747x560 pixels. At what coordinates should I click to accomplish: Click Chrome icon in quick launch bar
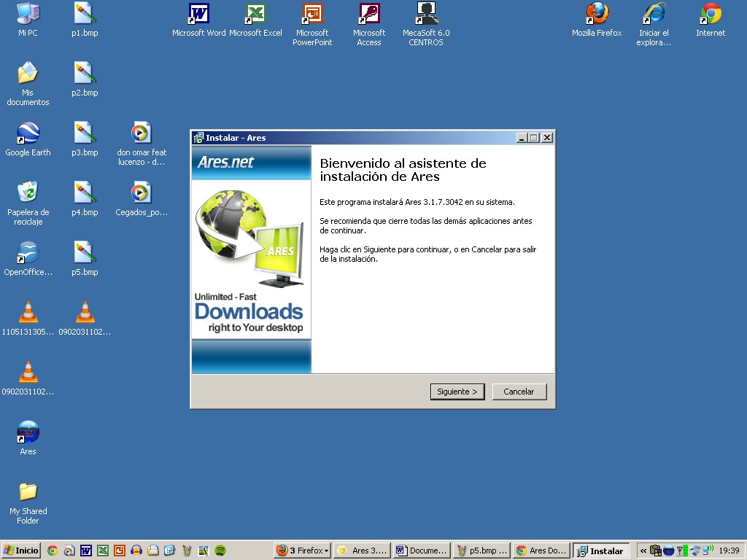click(53, 551)
